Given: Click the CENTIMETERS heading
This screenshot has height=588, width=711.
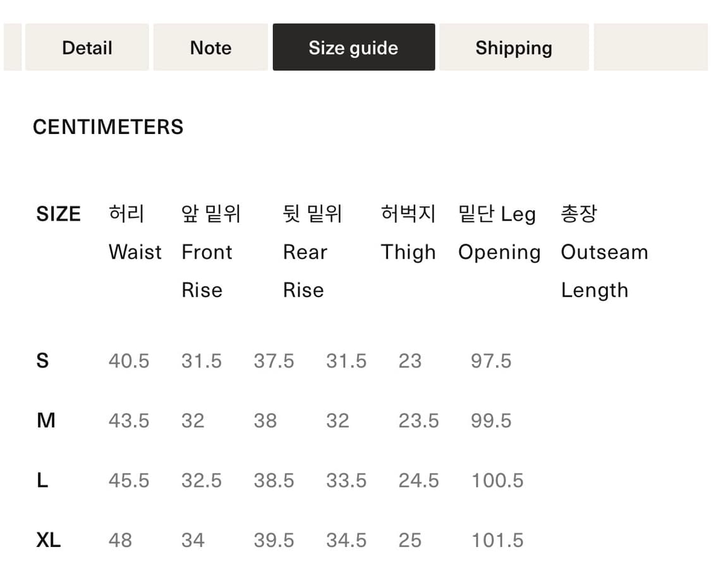Looking at the screenshot, I should [x=108, y=126].
